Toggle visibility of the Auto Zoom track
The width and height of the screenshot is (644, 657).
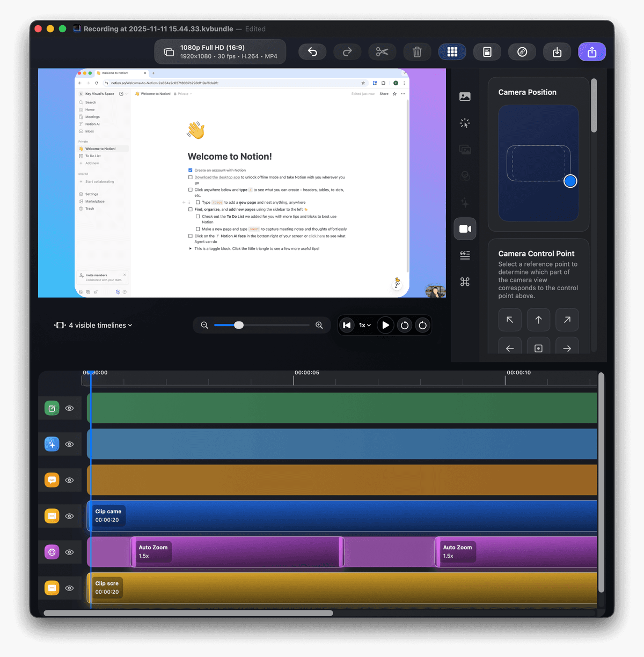[x=70, y=552]
